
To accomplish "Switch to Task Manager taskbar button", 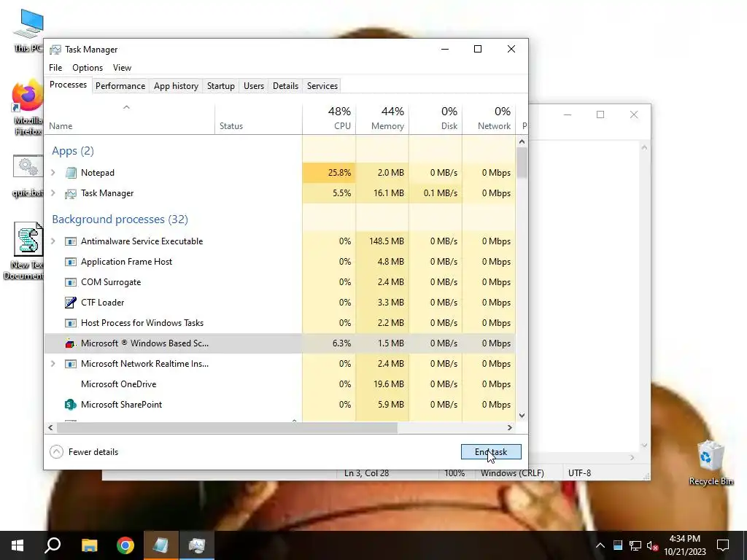I will click(197, 545).
